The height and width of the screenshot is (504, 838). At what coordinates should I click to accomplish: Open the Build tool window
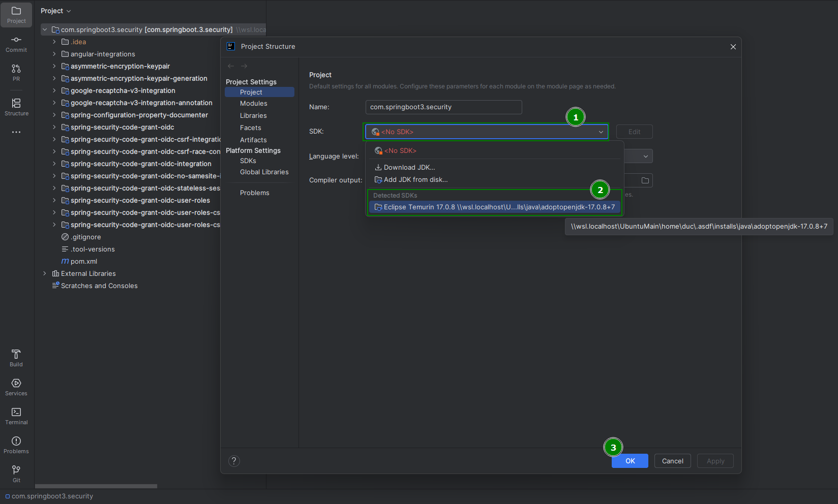point(16,358)
